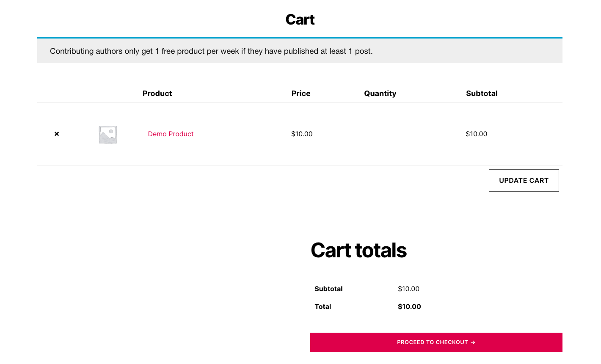Screen dimensions: 601x364
Task: Click the Subtotal column header in the table
Action: point(482,94)
